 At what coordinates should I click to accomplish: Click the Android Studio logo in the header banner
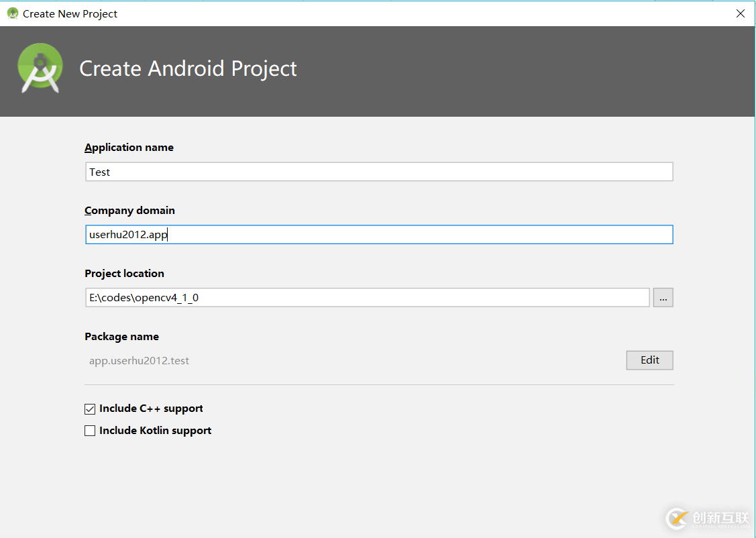tap(40, 68)
